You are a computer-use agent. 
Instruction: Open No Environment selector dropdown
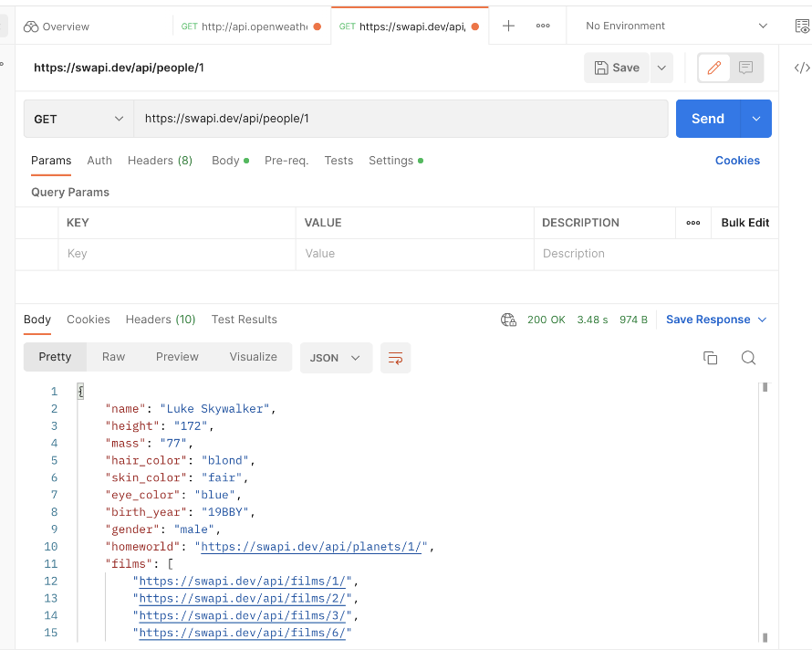tap(676, 26)
